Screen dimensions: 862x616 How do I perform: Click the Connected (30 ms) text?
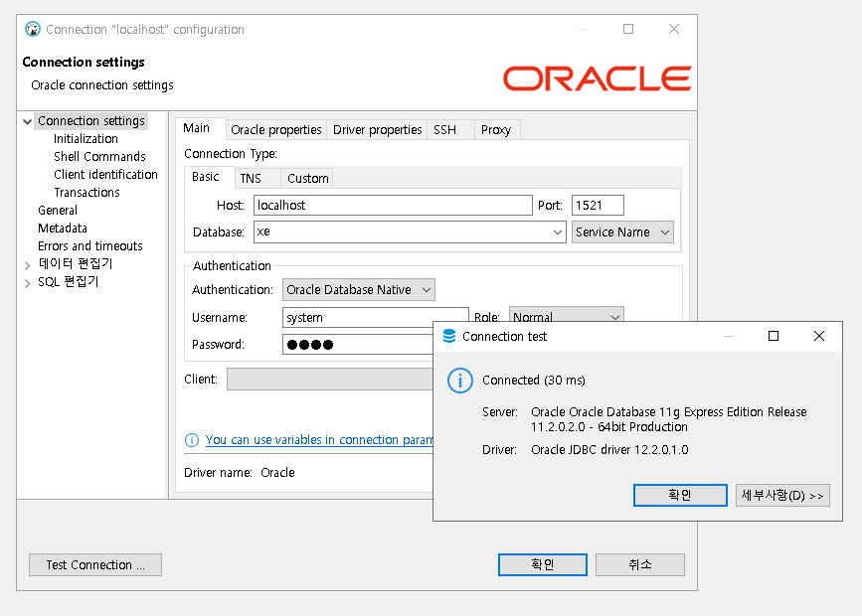(534, 381)
